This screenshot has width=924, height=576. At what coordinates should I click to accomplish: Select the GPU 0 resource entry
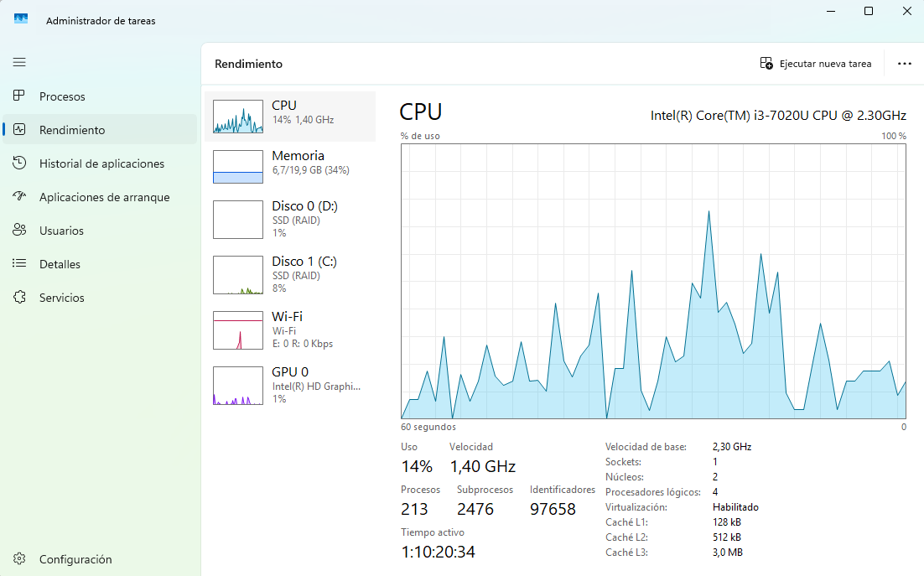pyautogui.click(x=290, y=385)
